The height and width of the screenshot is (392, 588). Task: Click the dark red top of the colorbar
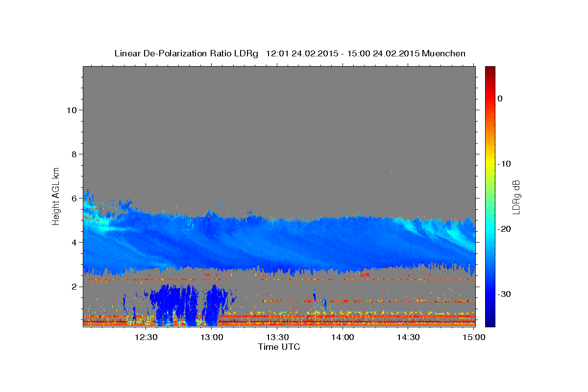[x=490, y=70]
